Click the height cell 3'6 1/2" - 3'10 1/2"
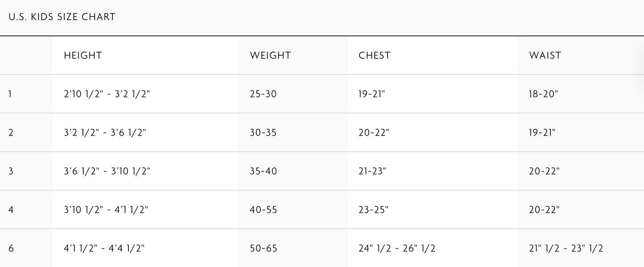 click(107, 171)
